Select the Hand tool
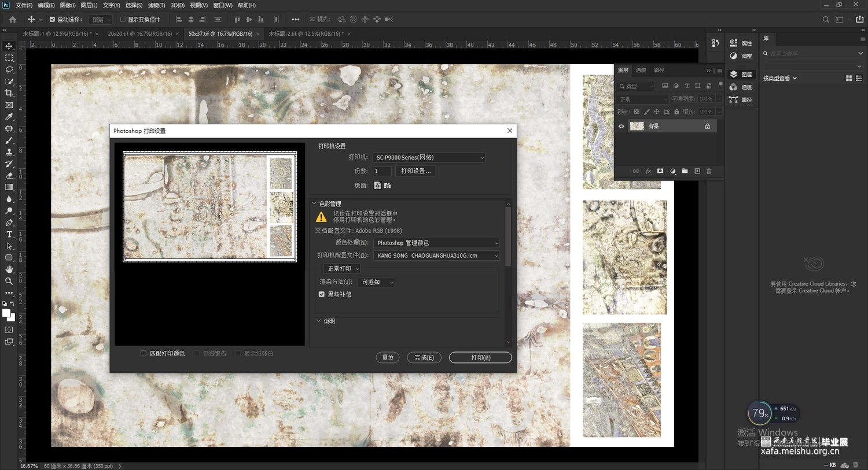 pos(9,269)
